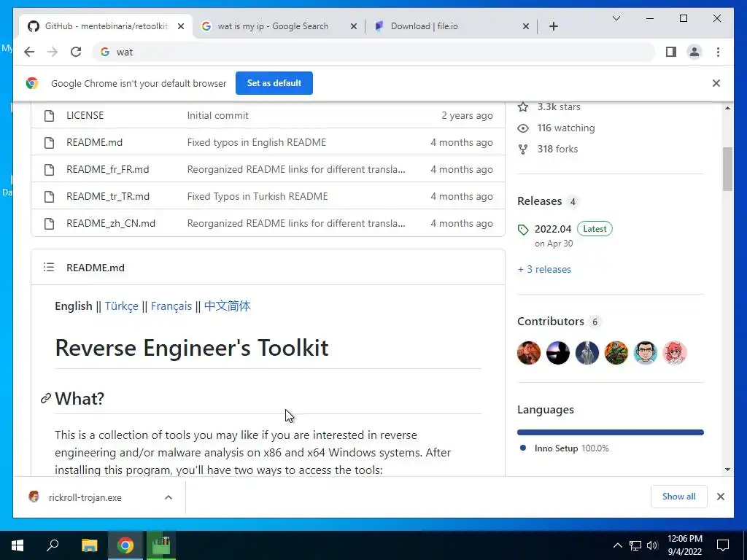Open README.md in the file list
This screenshot has width=747, height=560.
point(94,142)
